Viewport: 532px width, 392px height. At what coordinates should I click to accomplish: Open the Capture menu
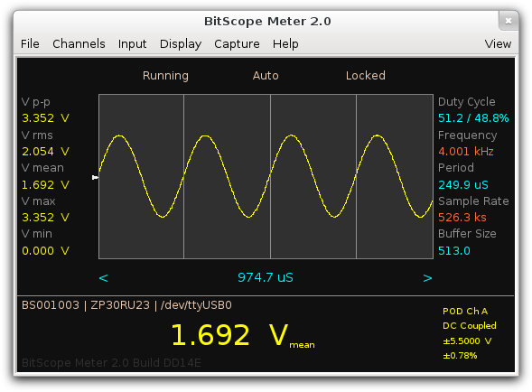pyautogui.click(x=237, y=43)
